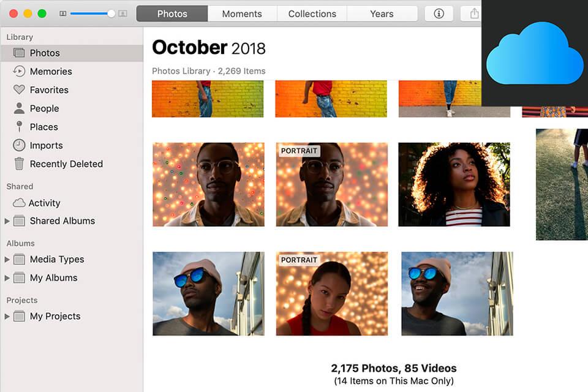Expand the My Projects disclosure triangle
The width and height of the screenshot is (588, 392).
pos(7,316)
